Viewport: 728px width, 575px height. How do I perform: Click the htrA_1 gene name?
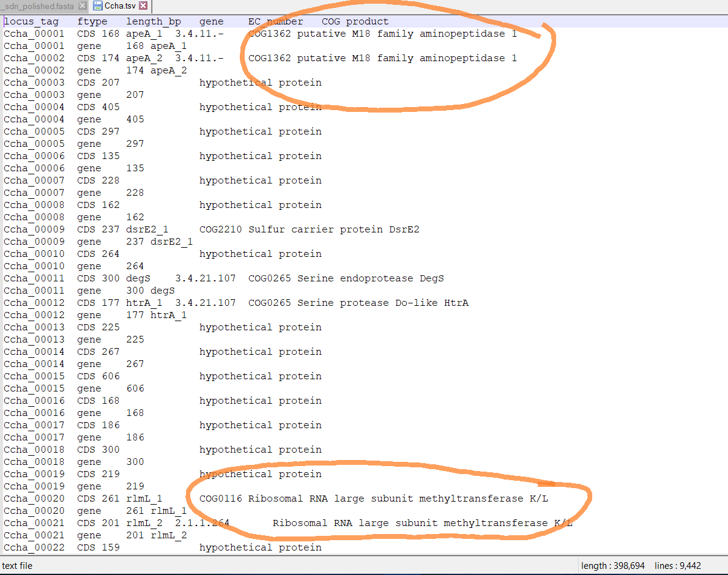pos(144,302)
